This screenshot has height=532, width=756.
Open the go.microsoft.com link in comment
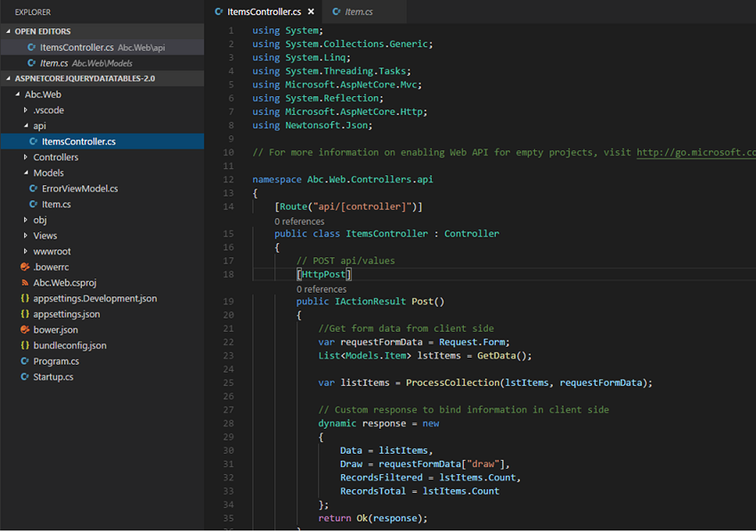click(x=696, y=152)
